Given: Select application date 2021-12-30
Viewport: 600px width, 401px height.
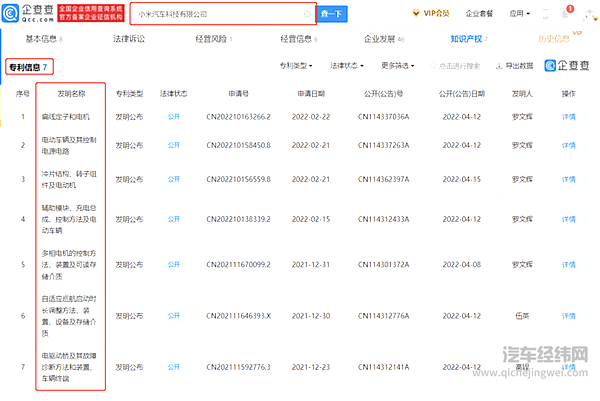Looking at the screenshot, I should [311, 316].
